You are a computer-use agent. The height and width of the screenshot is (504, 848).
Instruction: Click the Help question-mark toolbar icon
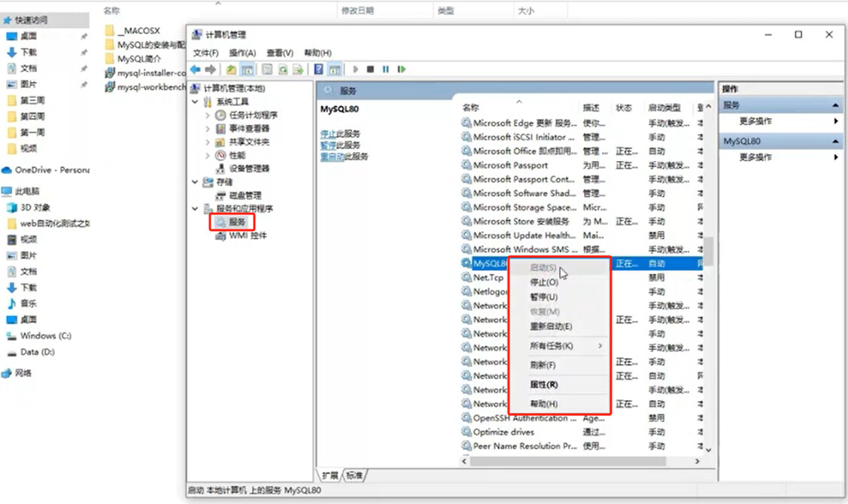[318, 69]
